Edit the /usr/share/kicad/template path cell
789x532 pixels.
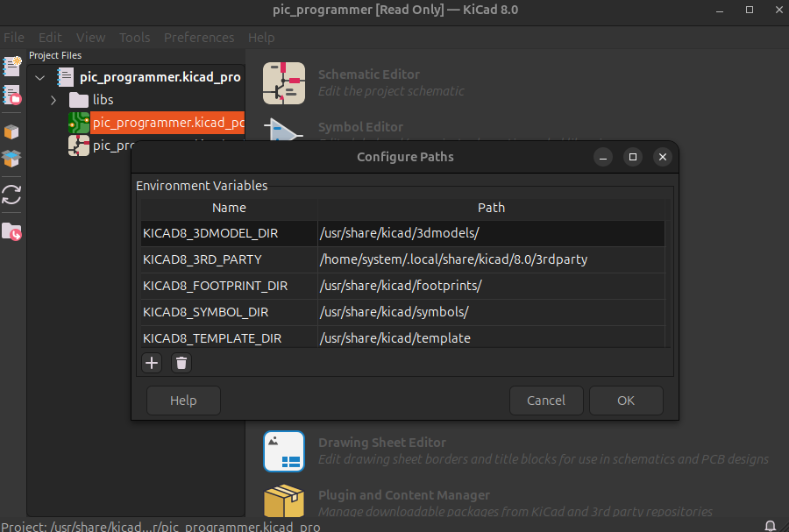(491, 337)
